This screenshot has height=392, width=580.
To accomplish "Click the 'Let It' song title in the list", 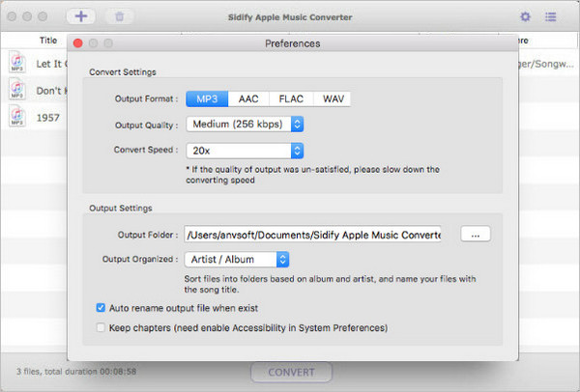I will 51,64.
